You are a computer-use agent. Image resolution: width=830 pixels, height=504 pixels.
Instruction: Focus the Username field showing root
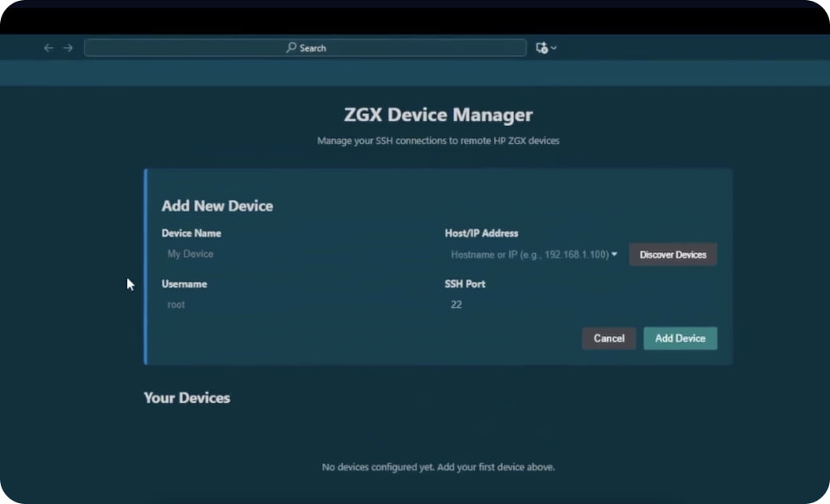pyautogui.click(x=299, y=305)
